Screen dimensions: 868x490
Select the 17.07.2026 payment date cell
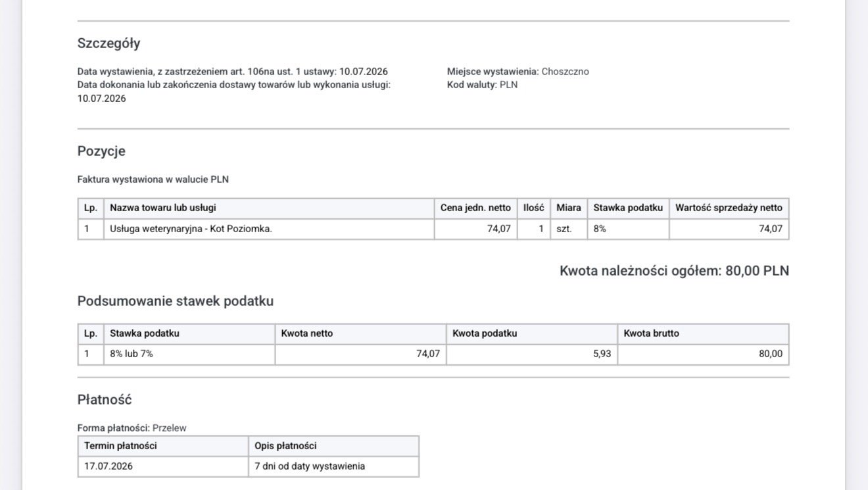163,466
